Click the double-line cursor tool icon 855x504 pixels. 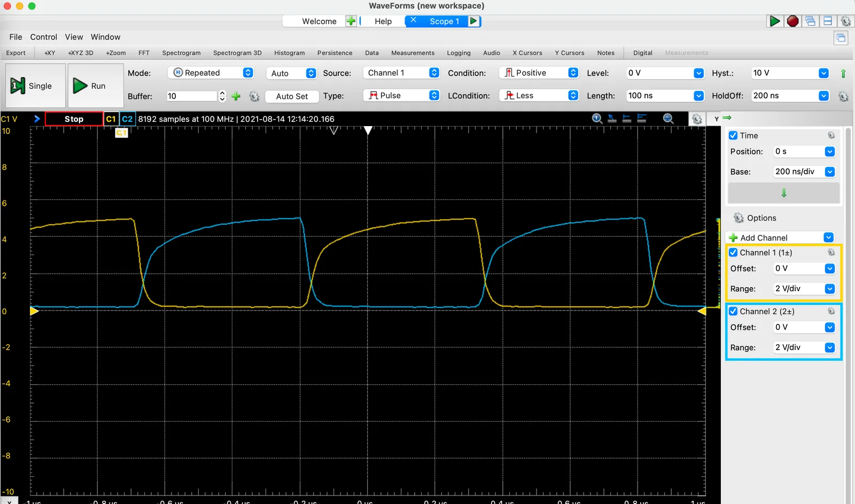pos(642,119)
